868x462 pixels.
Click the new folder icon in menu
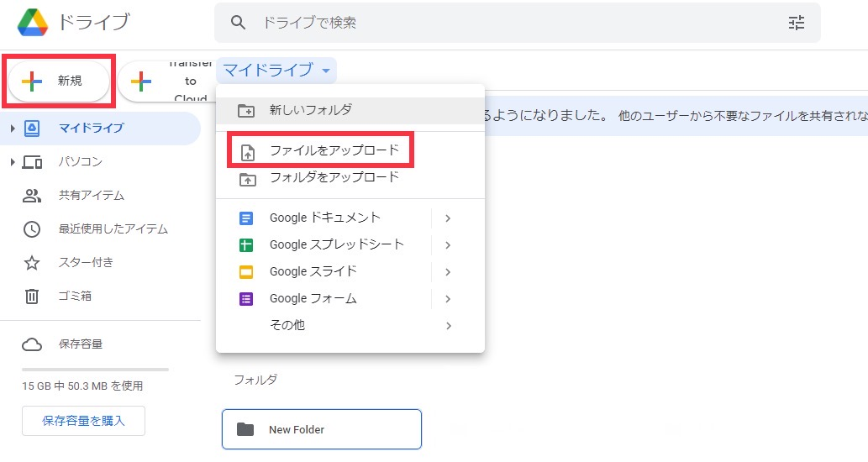[x=246, y=111]
